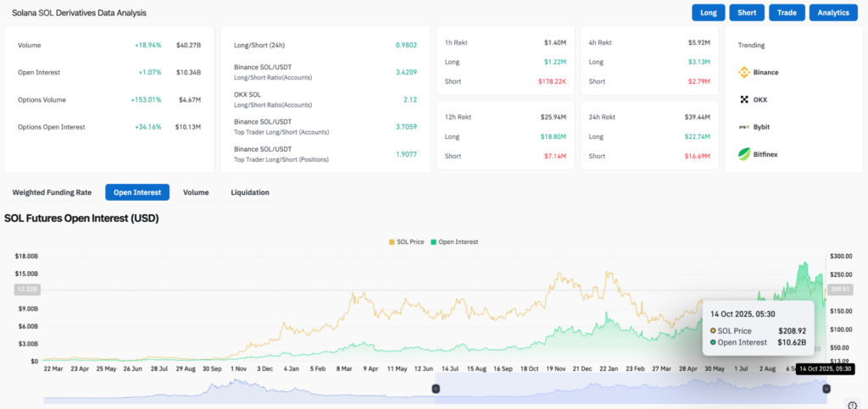868x409 pixels.
Task: Click the Binance SOL/USDT Long/Short Ratio row
Action: coord(322,72)
